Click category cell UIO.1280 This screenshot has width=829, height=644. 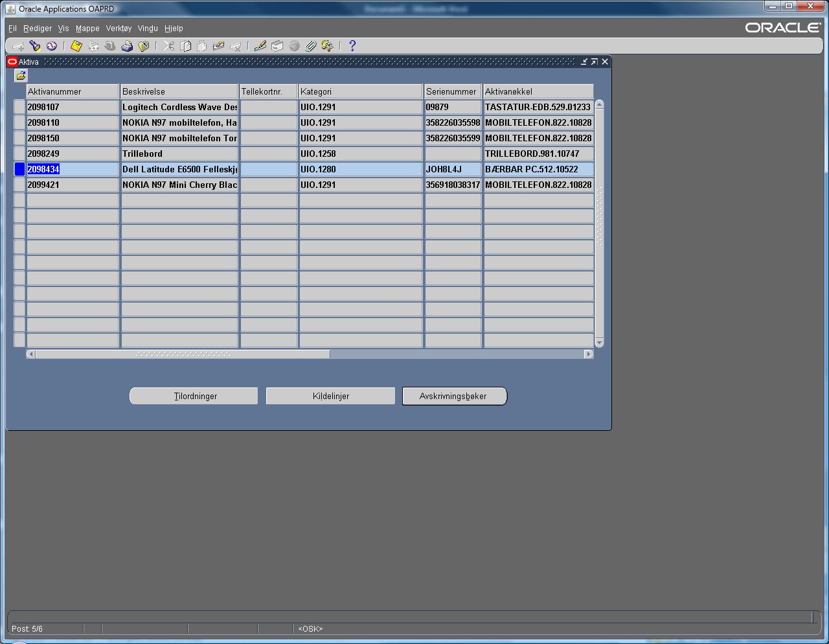pos(361,169)
